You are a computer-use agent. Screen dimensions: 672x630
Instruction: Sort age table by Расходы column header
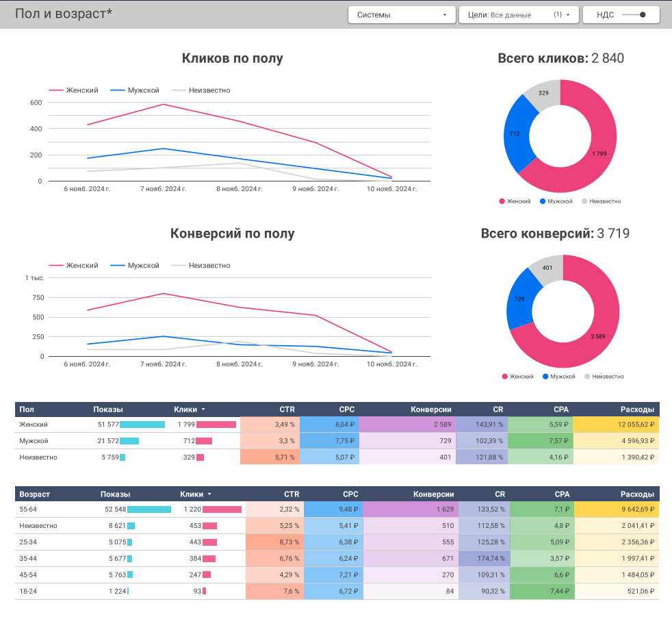(637, 494)
